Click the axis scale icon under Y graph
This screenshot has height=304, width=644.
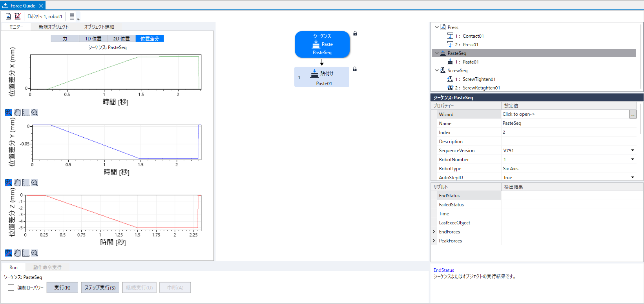(x=26, y=183)
